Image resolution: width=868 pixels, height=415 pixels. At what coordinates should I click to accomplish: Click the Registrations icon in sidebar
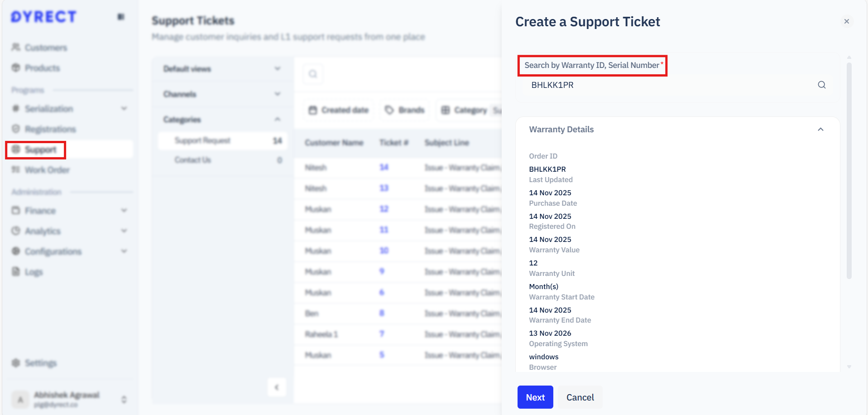click(16, 129)
